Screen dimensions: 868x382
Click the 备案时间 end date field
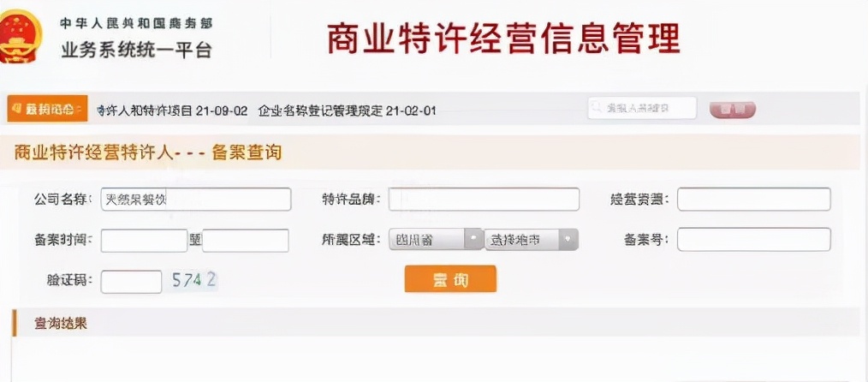pyautogui.click(x=245, y=241)
